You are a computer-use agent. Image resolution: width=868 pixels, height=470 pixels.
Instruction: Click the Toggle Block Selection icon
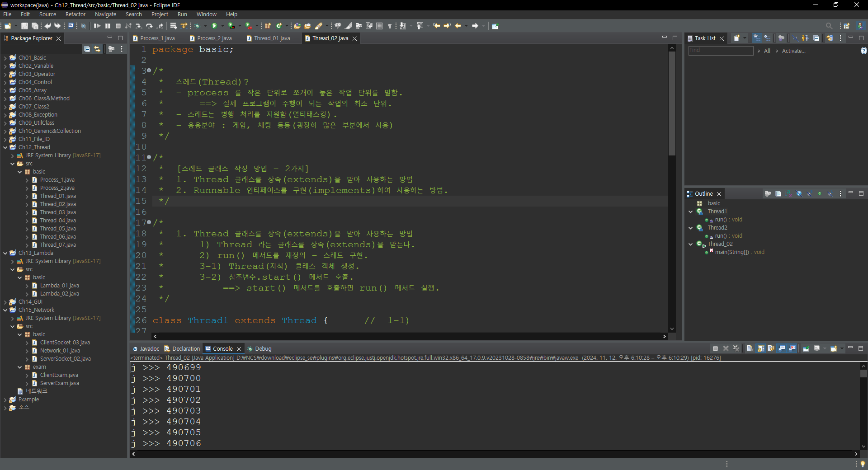coord(379,26)
